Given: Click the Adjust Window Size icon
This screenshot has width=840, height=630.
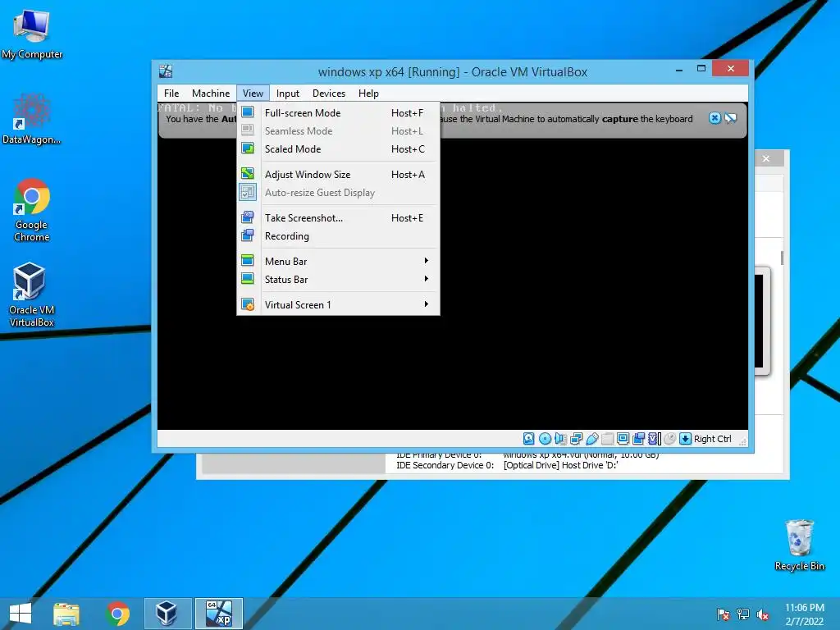Looking at the screenshot, I should click(248, 174).
